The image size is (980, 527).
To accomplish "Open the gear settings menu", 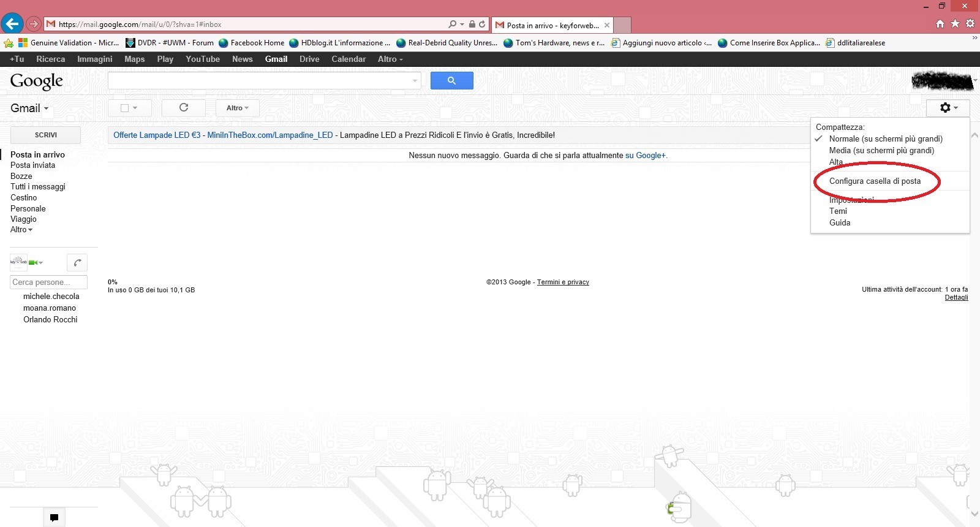I will tap(948, 108).
